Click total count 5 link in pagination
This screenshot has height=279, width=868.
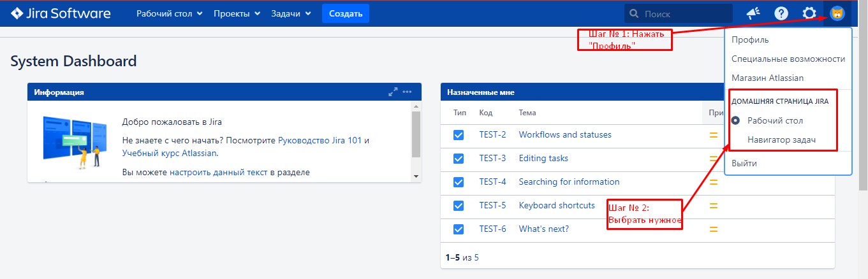coord(476,258)
